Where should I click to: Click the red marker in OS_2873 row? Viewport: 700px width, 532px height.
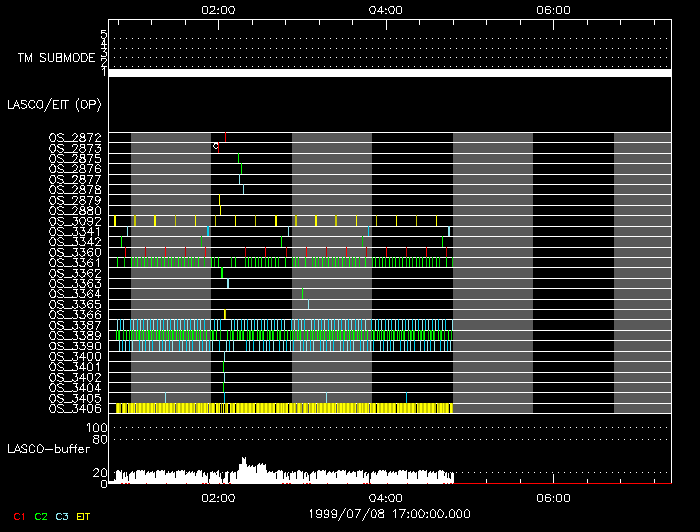(218, 147)
